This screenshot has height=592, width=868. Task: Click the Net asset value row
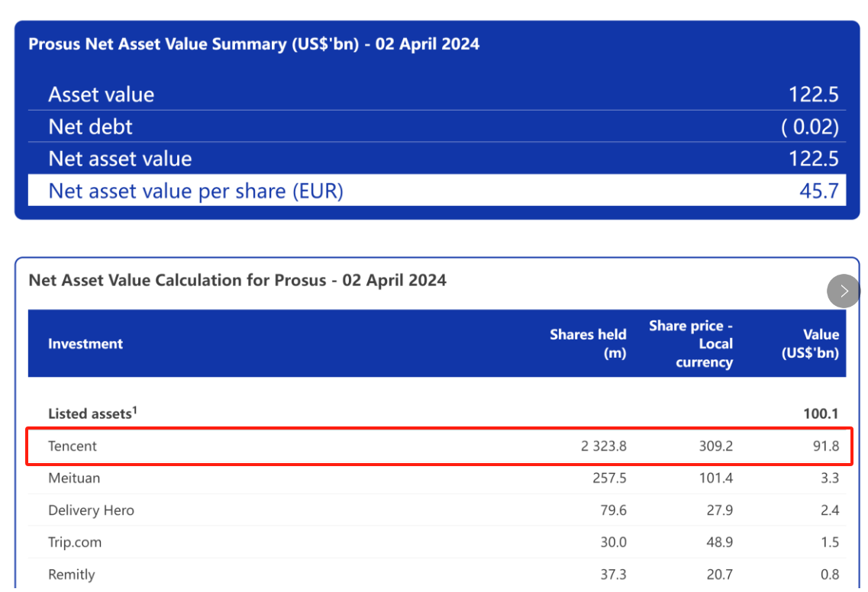pyautogui.click(x=437, y=159)
